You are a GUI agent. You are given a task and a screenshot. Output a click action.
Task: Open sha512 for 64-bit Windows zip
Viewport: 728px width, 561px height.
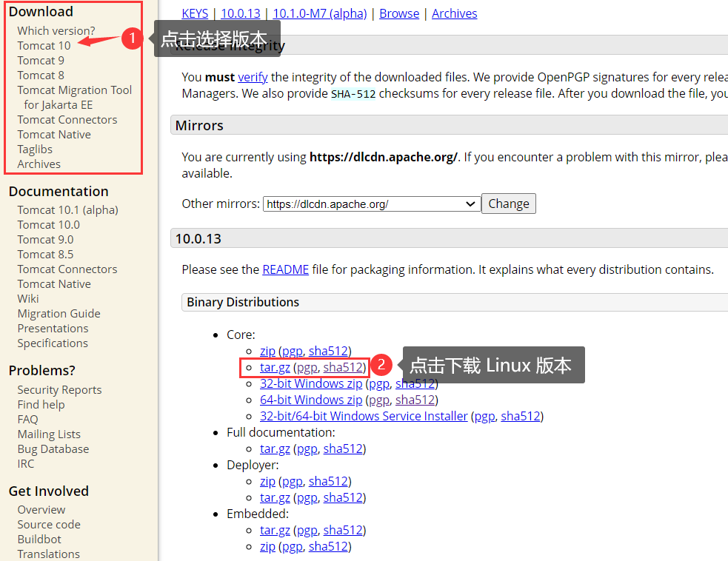coord(415,400)
